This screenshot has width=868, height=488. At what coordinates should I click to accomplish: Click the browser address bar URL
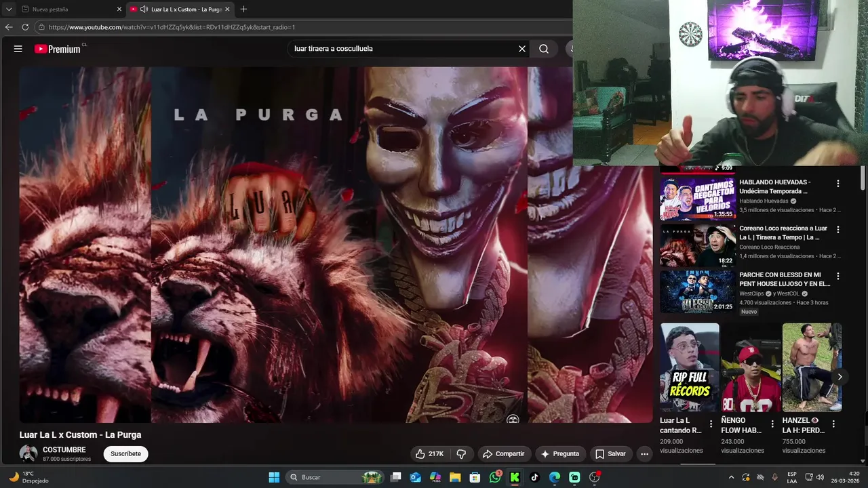(172, 27)
